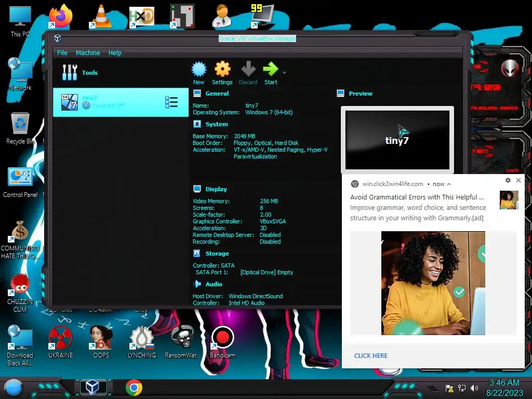
Task: Click the CLICK HERE notification button
Action: point(370,355)
